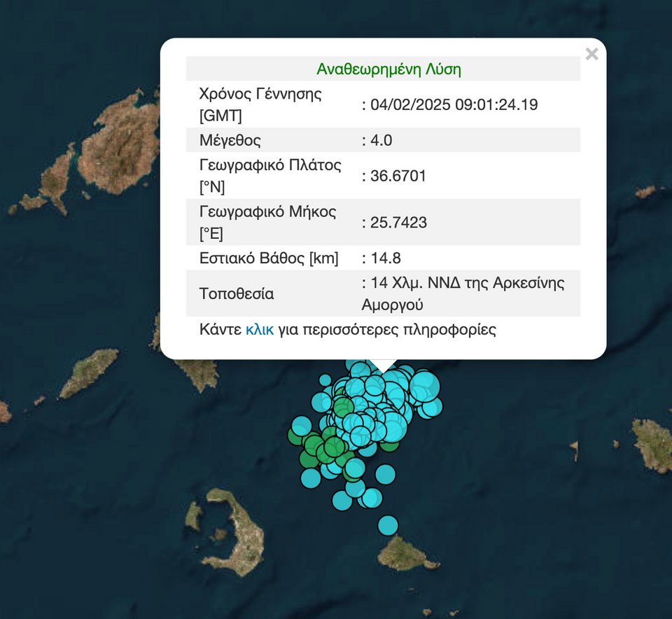Select the southernmost isolated marker above Anafi island
Viewport: 672px width, 619px height.
click(388, 524)
